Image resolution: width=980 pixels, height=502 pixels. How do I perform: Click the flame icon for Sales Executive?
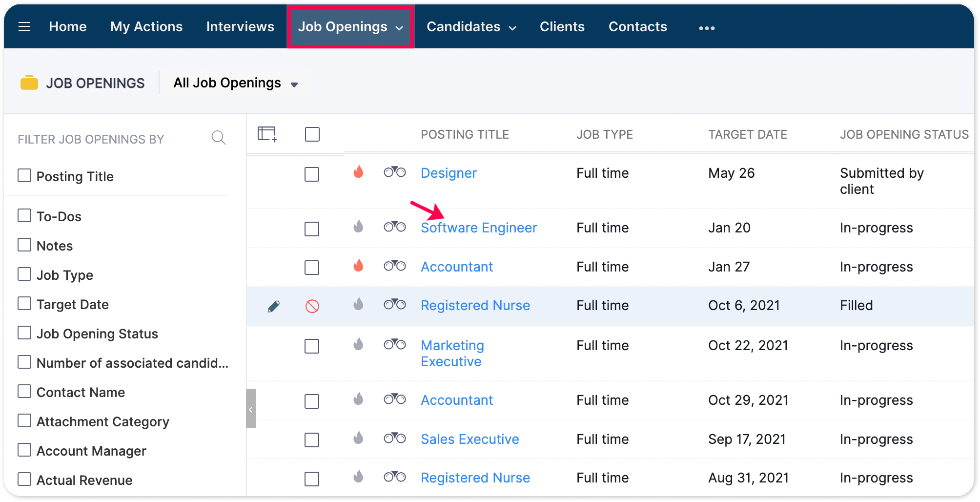(358, 438)
